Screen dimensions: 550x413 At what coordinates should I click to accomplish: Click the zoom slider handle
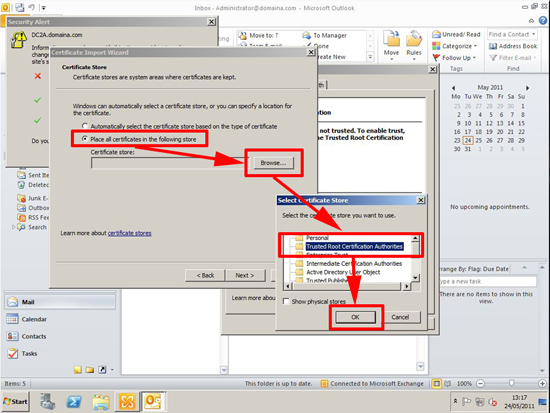click(x=512, y=383)
